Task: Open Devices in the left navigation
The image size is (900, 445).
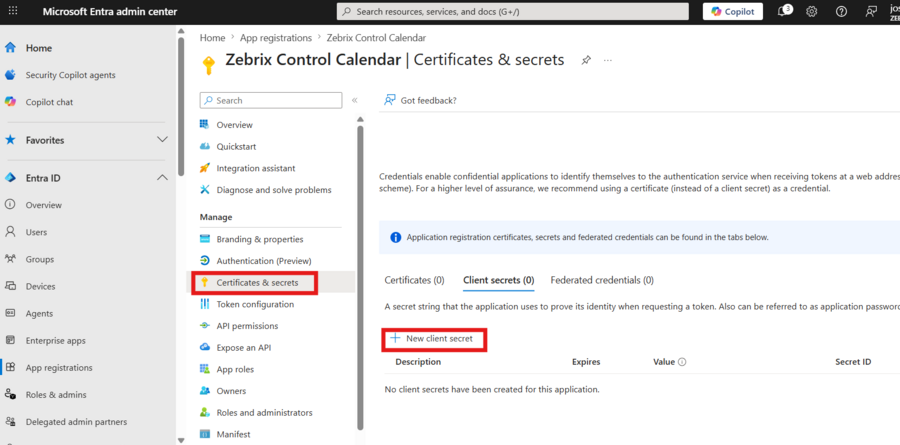Action: (x=40, y=286)
